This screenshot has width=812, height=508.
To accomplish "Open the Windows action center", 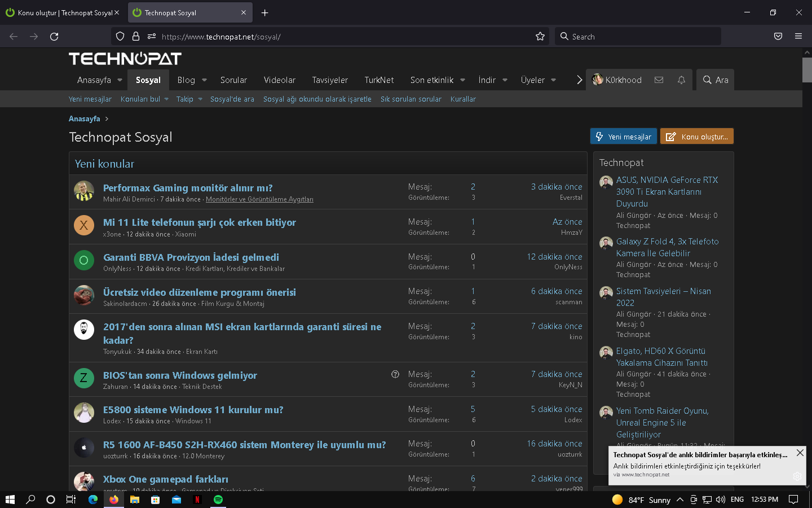I will 793,500.
